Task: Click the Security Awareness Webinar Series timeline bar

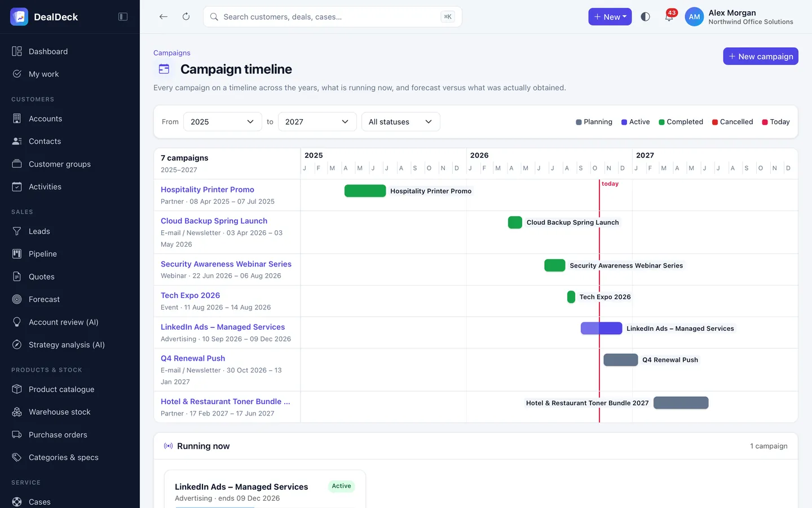Action: [555, 265]
